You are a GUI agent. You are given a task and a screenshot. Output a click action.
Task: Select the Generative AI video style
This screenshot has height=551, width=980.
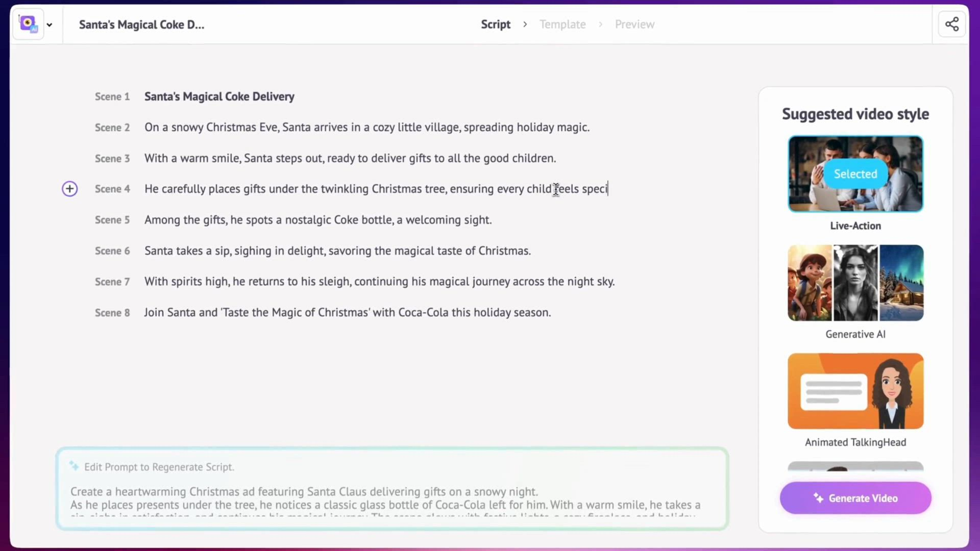click(855, 283)
